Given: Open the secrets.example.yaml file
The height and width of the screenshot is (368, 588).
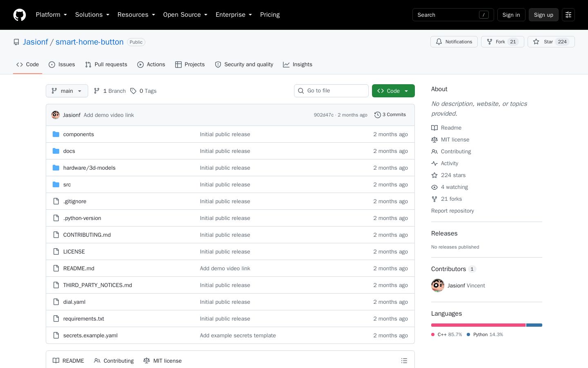Looking at the screenshot, I should coord(90,335).
